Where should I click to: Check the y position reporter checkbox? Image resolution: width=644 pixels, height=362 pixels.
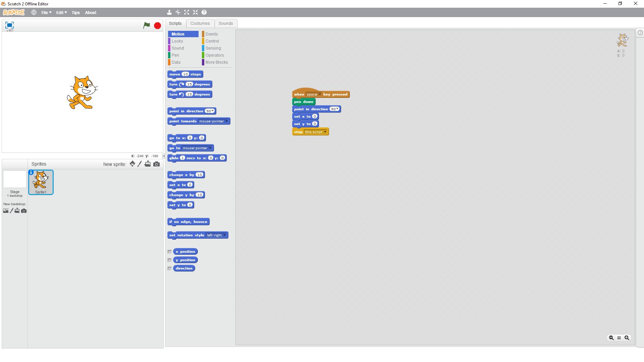pos(170,260)
